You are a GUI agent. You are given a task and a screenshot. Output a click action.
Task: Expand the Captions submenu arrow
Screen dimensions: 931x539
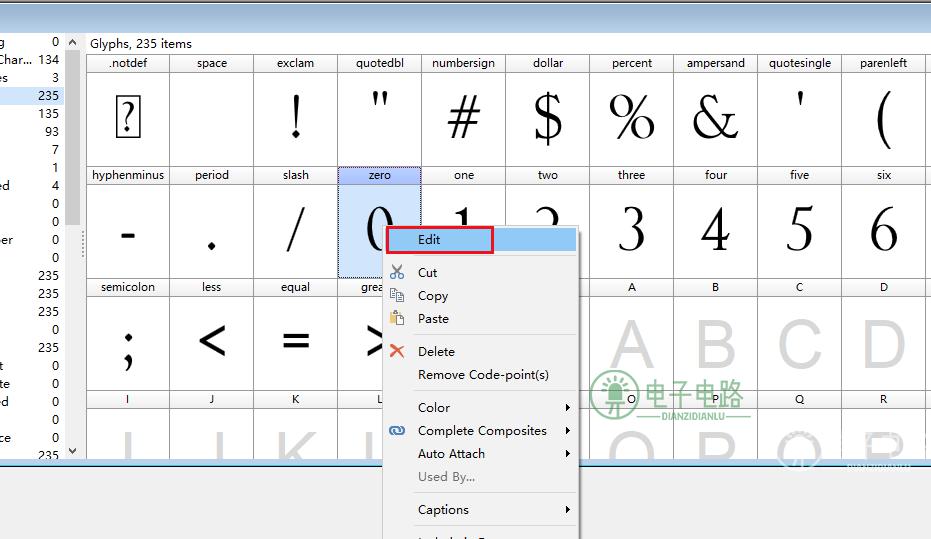(x=568, y=509)
